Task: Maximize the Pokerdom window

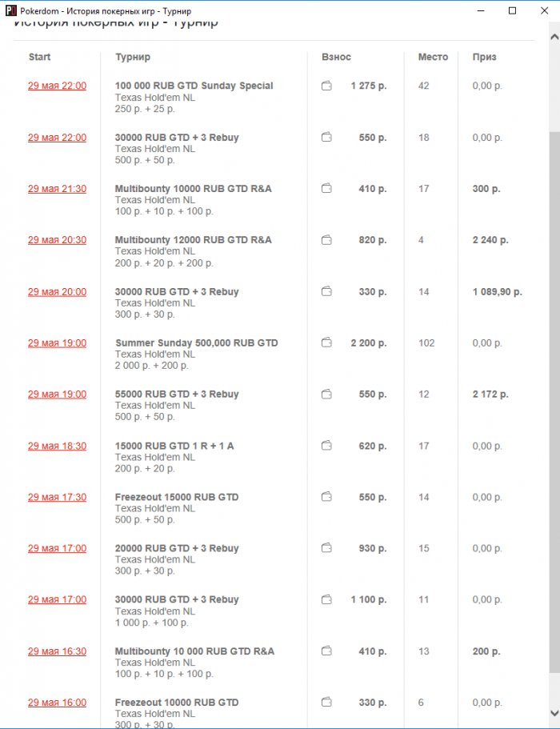Action: click(512, 10)
